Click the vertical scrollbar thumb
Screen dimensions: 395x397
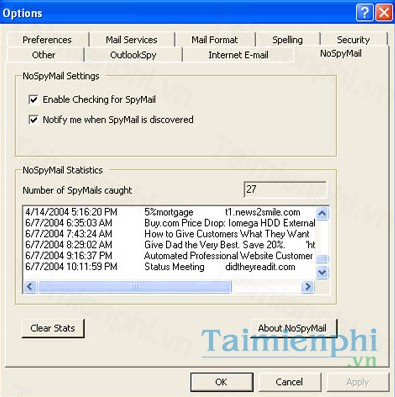[322, 259]
